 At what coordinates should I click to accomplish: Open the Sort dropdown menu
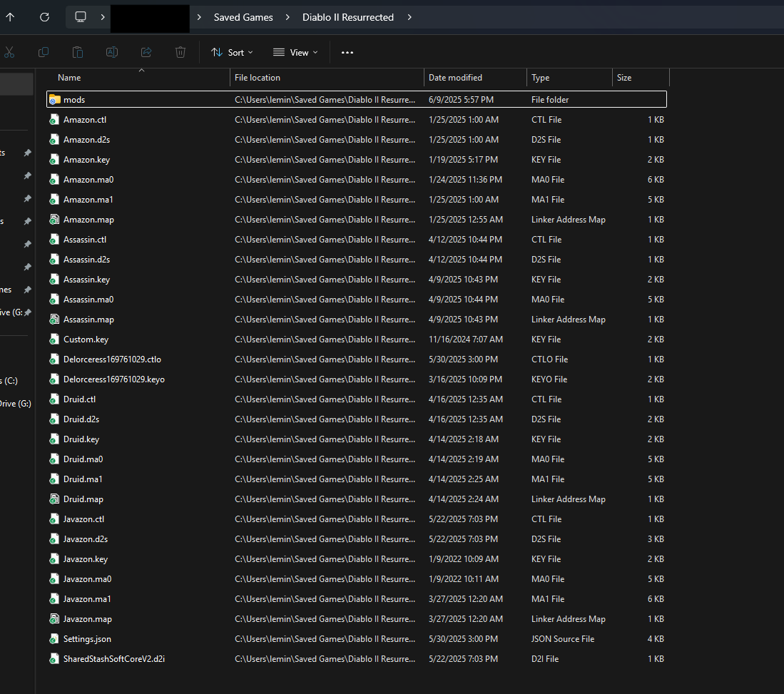[x=232, y=53]
